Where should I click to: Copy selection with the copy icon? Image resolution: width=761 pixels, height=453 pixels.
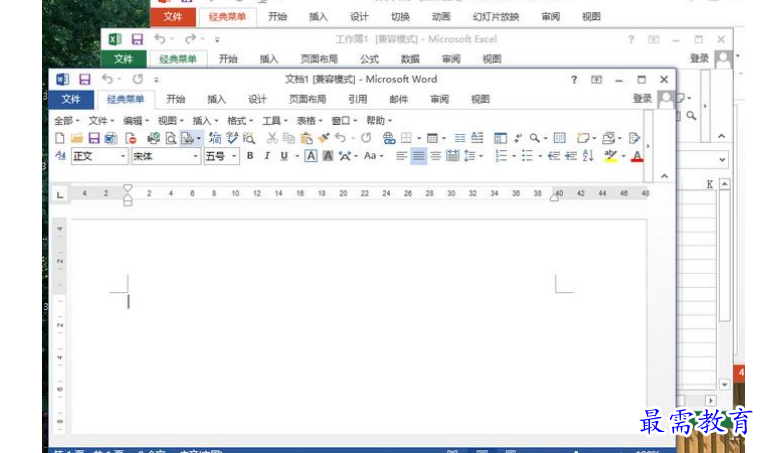(x=289, y=138)
